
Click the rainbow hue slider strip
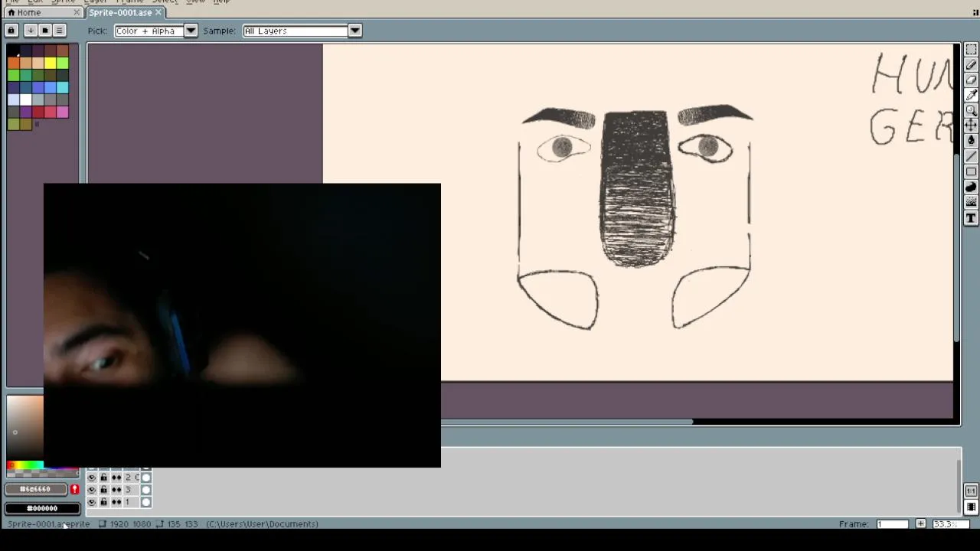(25, 465)
